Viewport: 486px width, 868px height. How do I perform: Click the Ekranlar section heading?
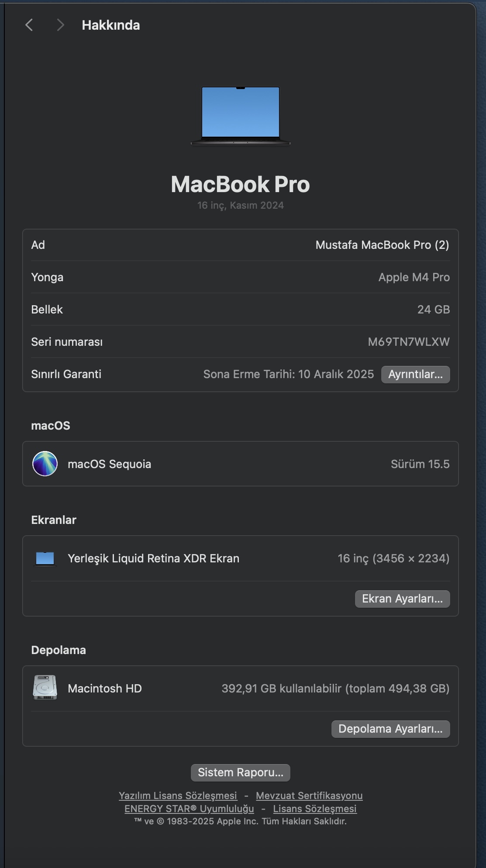pyautogui.click(x=54, y=520)
